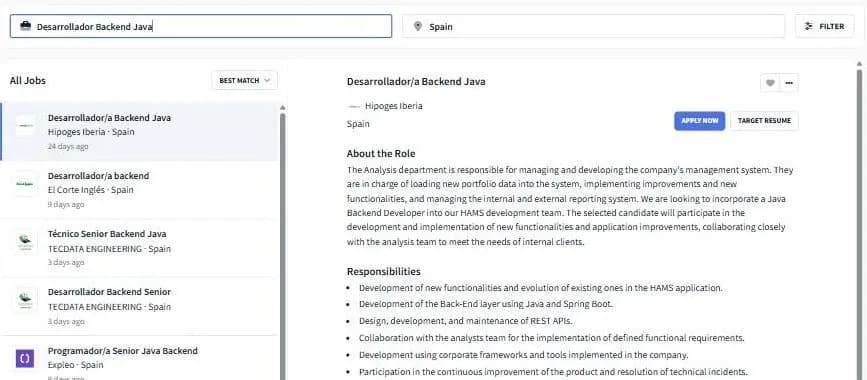Click the job detail title 'Desarrollador/a Backend Java'
The height and width of the screenshot is (380, 867).
click(416, 82)
